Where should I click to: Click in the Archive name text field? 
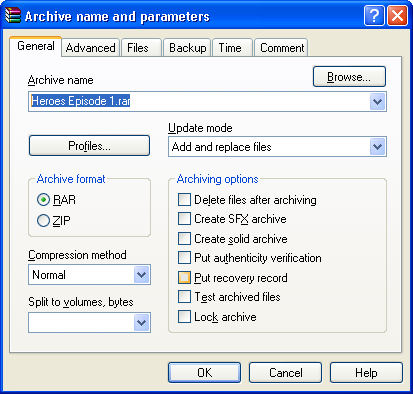(199, 101)
